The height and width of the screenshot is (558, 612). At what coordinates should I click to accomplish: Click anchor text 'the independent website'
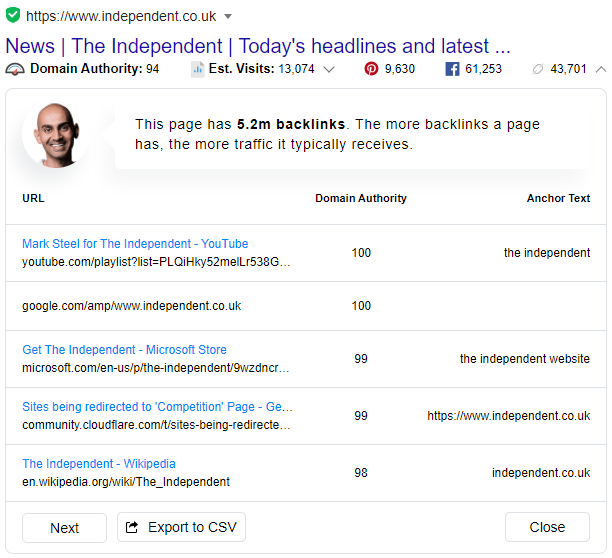(x=525, y=359)
